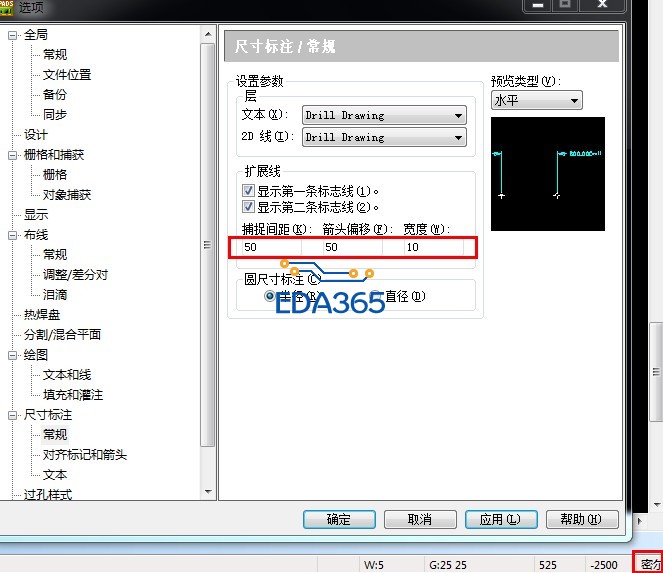This screenshot has height=573, width=663.
Task: Select 热焊盘 in the tree
Action: click(41, 315)
